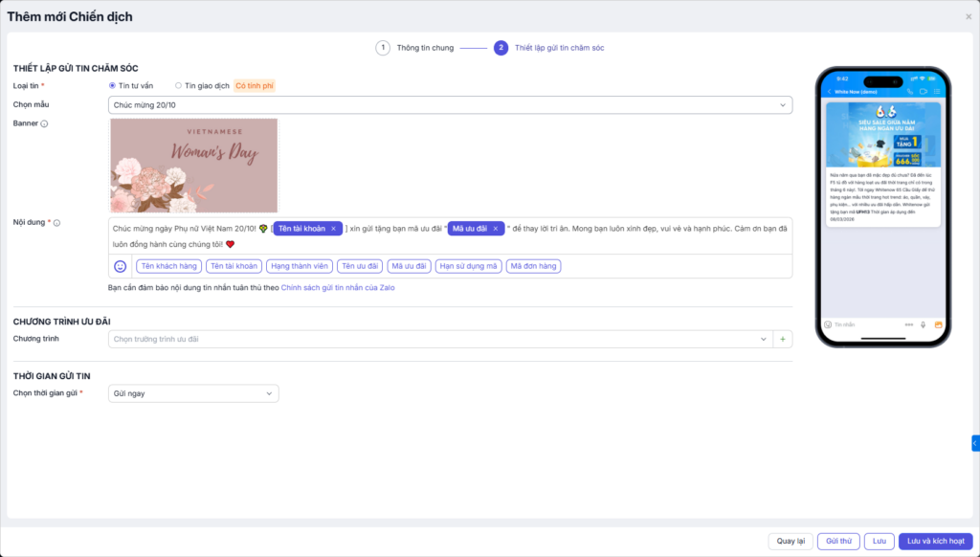Click the Có tính phí badge
Viewport: 980px width, 557px height.
(x=255, y=85)
